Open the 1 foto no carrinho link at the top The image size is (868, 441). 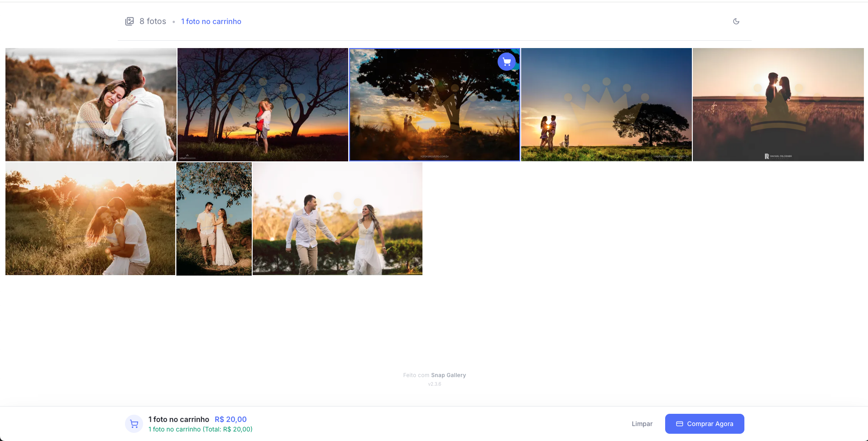pos(211,21)
